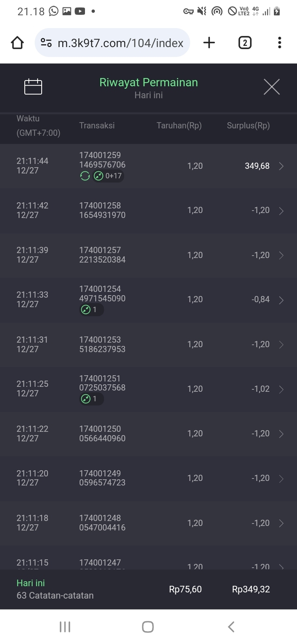Expand the 21:11:25 transaction chevron

pyautogui.click(x=281, y=389)
